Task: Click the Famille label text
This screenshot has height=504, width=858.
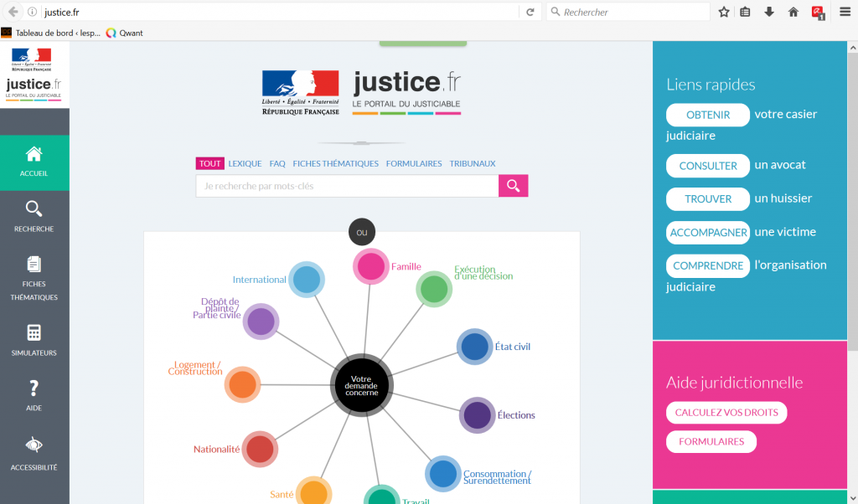Action: pos(406,267)
